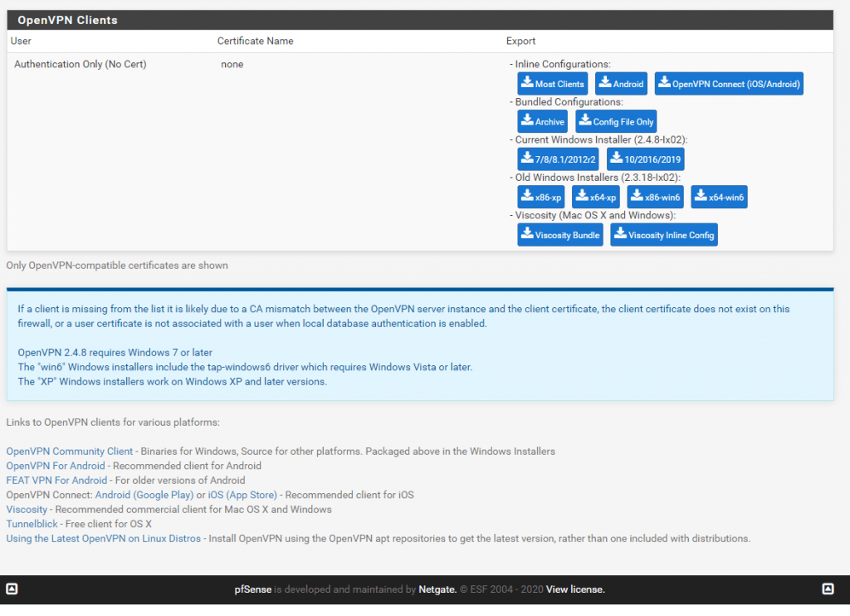Select the 'Authentication Only (No Cert)' user cell

point(81,64)
